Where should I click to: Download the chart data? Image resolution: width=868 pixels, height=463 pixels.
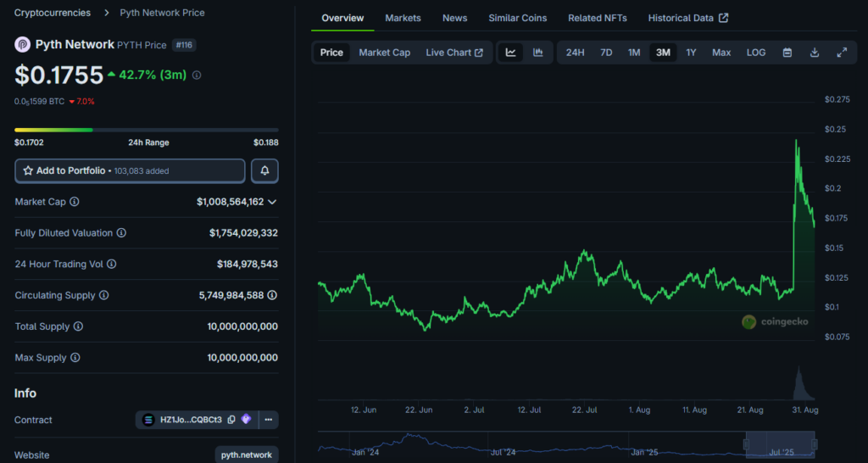pos(815,53)
